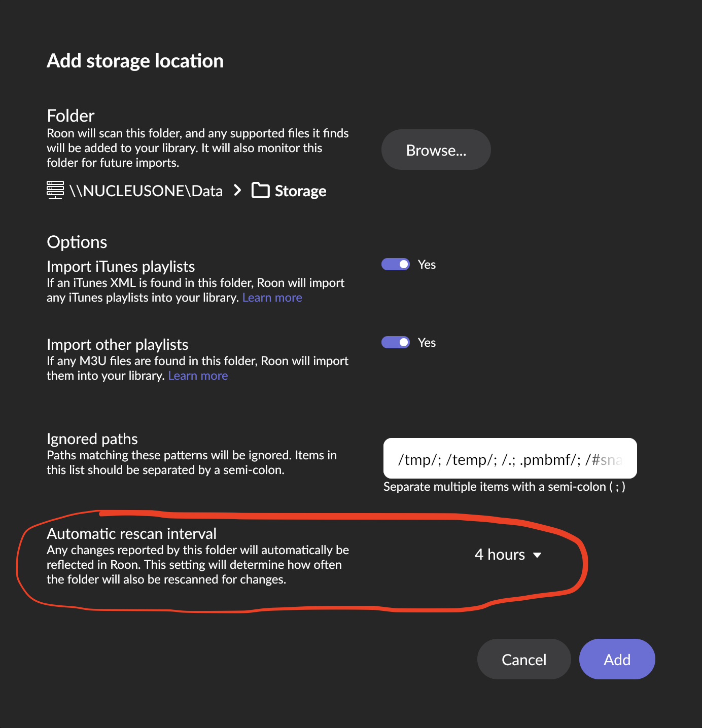Cancel adding the storage location
This screenshot has height=728, width=702.
tap(524, 659)
